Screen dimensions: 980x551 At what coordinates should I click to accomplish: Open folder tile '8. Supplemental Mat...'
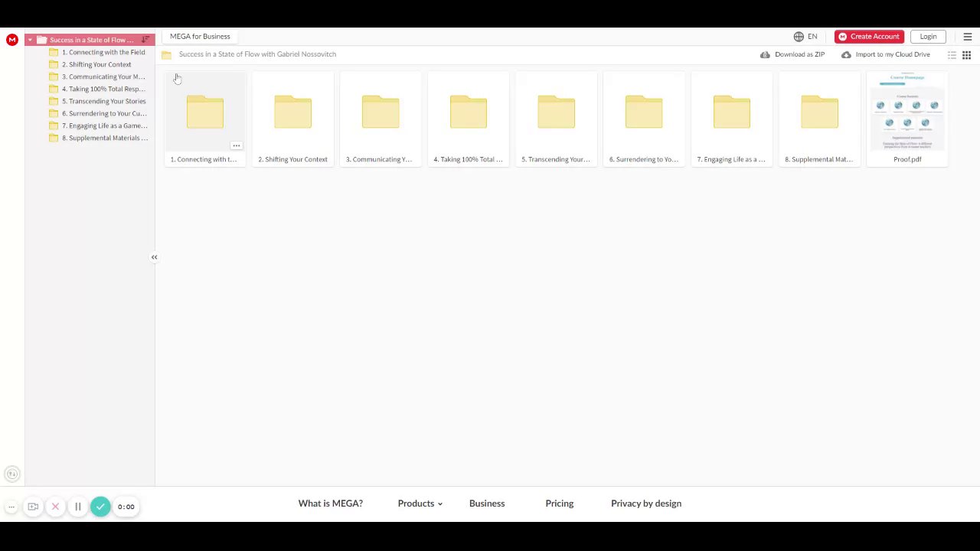(819, 119)
